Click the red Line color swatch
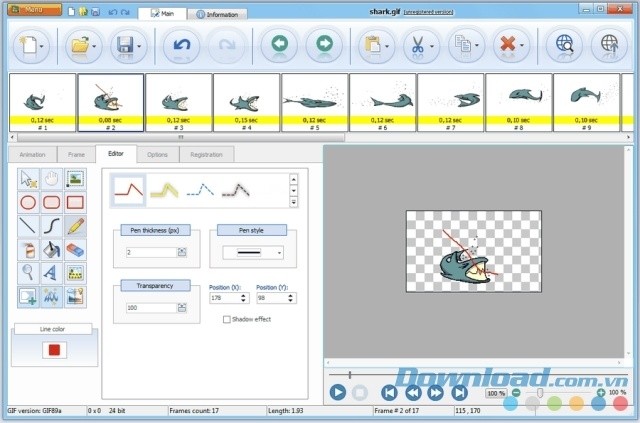The width and height of the screenshot is (640, 423). 54,350
